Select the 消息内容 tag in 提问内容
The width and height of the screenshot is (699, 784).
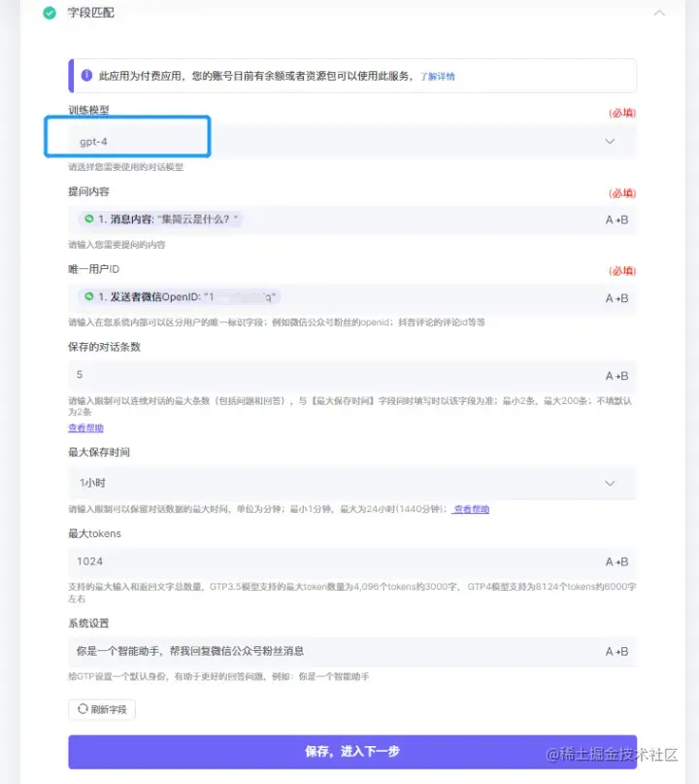click(160, 219)
